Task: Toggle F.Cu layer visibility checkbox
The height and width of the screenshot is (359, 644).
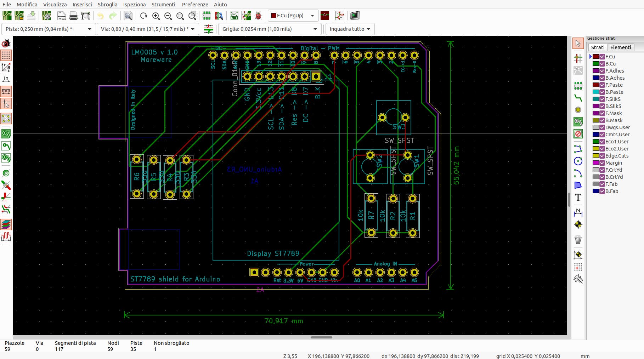Action: pos(602,57)
